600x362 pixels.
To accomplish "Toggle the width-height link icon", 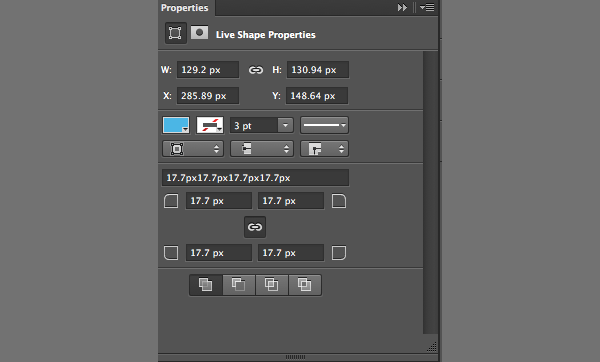I will pyautogui.click(x=256, y=70).
